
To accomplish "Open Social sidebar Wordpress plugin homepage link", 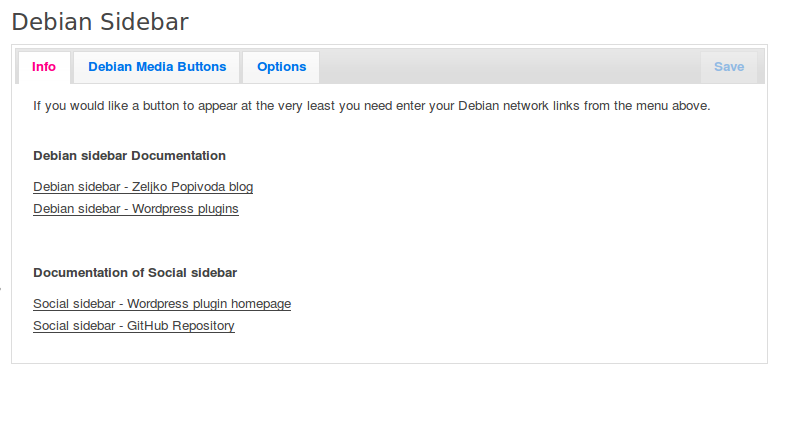I will (x=162, y=304).
